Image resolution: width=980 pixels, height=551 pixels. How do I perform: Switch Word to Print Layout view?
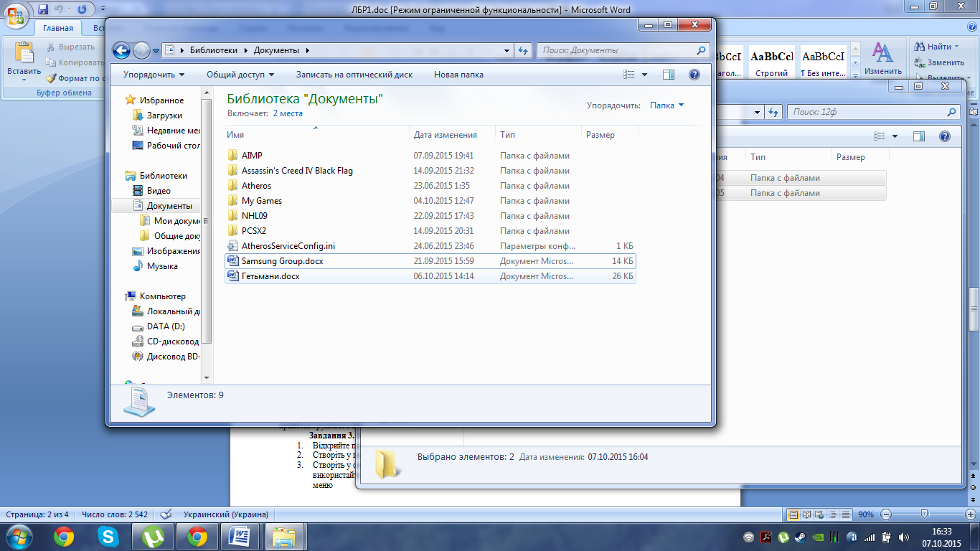pyautogui.click(x=793, y=514)
